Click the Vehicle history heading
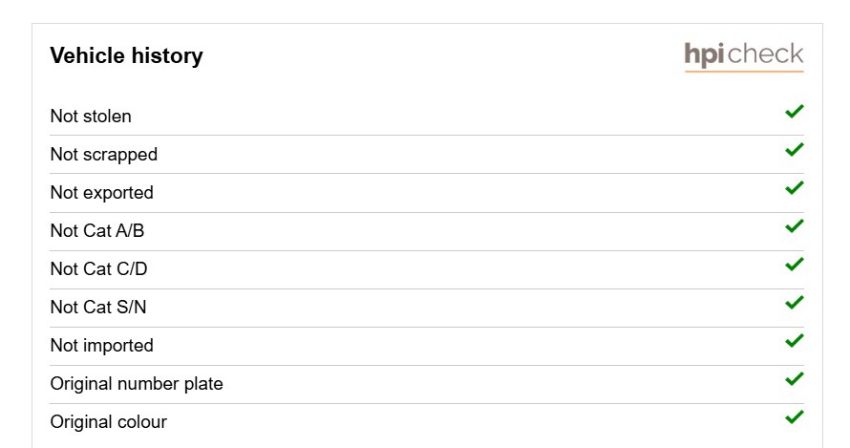Viewport: 850px width, 448px height. [x=126, y=56]
